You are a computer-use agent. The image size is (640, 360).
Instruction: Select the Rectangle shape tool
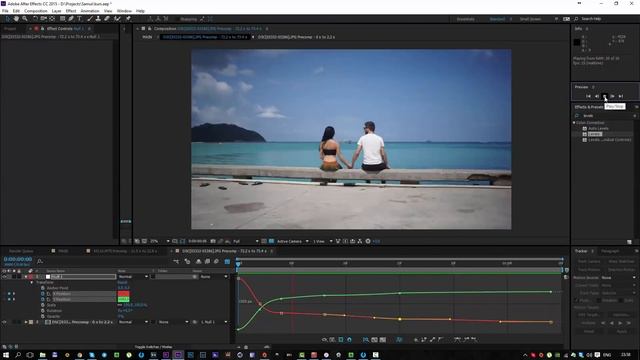pyautogui.click(x=62, y=19)
